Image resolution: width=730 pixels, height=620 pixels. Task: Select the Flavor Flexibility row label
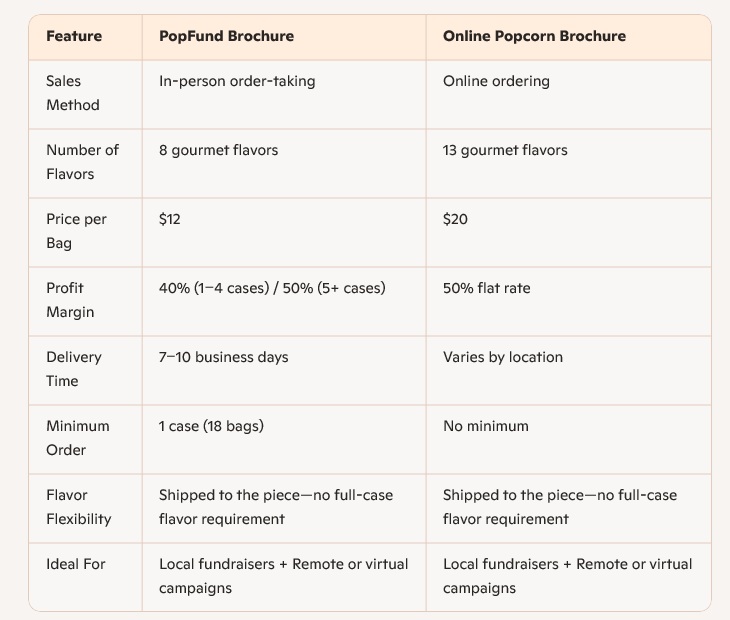78,507
